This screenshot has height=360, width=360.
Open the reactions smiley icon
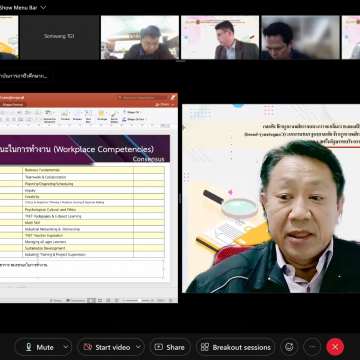(289, 347)
